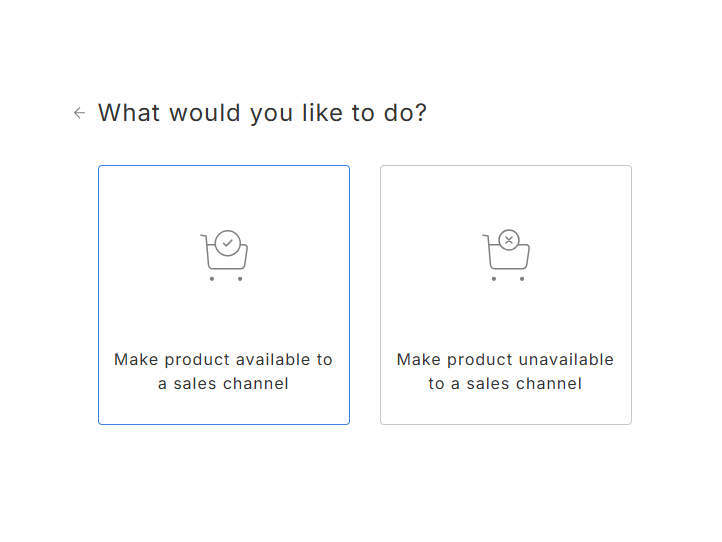Select 'Make product available to a sales channel' card
Image resolution: width=722 pixels, height=542 pixels.
tap(224, 295)
